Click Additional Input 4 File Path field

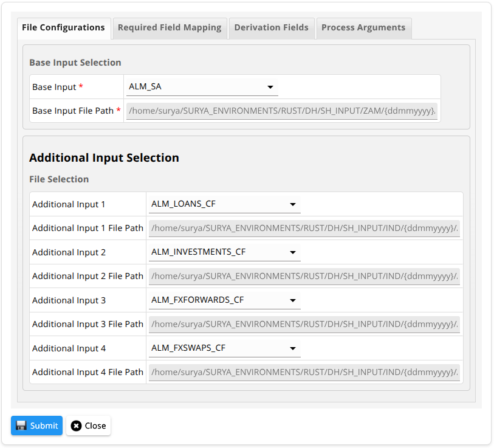[x=304, y=372]
